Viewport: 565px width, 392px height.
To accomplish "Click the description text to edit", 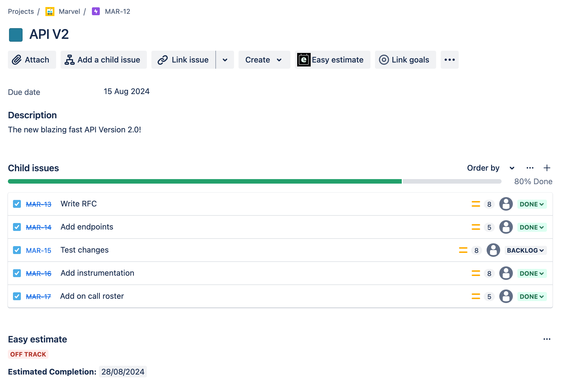I will coord(74,130).
